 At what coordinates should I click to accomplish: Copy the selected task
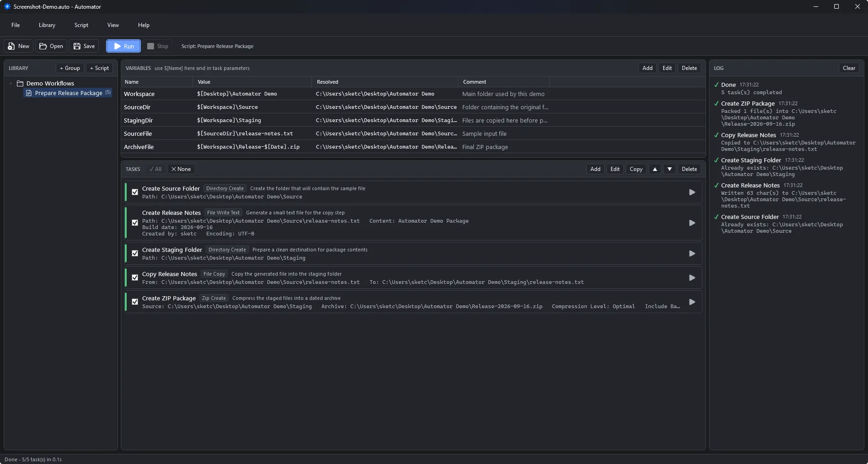[x=636, y=169]
